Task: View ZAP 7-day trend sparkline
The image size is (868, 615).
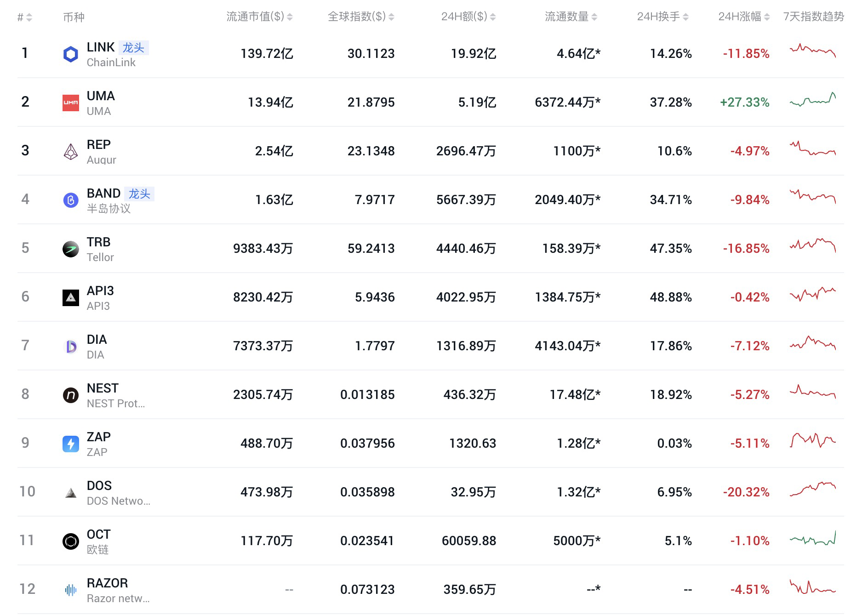Action: click(813, 440)
